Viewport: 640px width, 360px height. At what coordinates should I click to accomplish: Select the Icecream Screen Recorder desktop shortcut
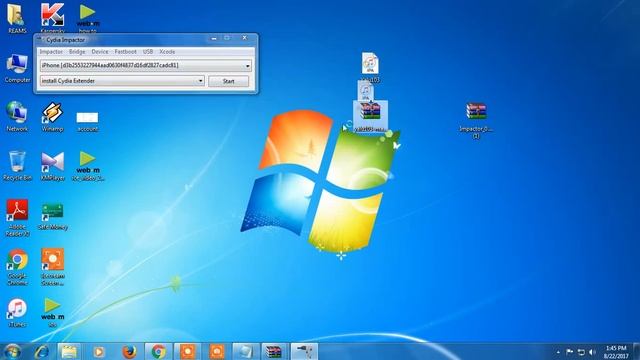coord(53,267)
